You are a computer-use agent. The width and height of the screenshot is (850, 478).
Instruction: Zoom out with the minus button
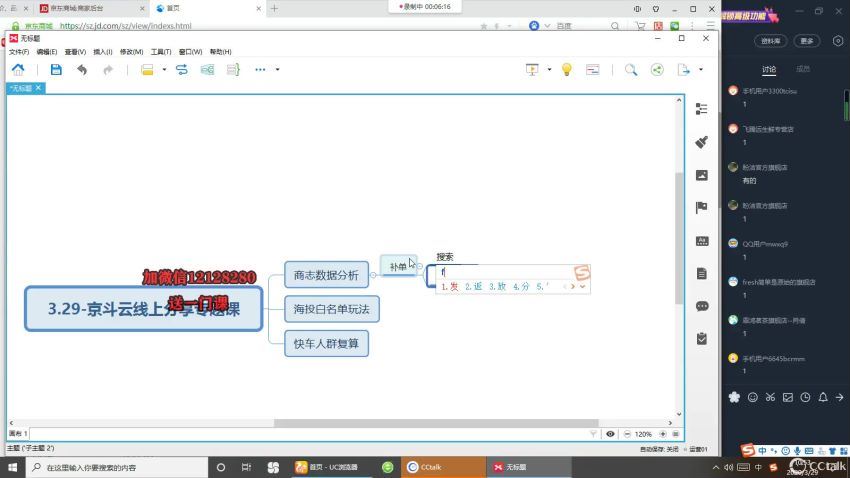tap(627, 434)
